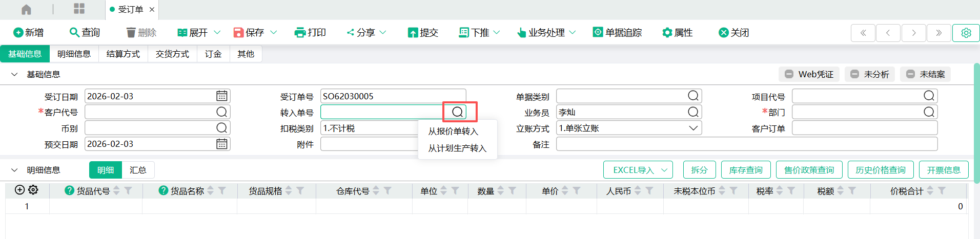This screenshot has width=980, height=239.
Task: Click the 库存查询 button
Action: 745,170
